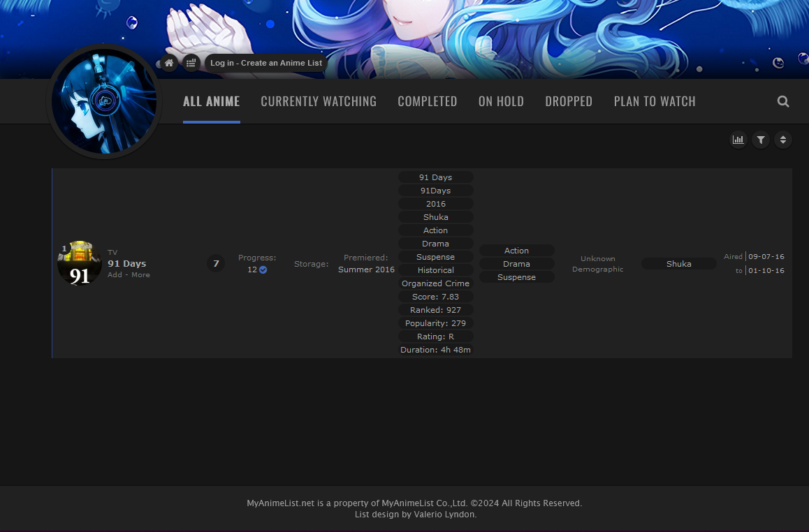This screenshot has width=809, height=532.
Task: Expand More details under 91 Days
Action: [140, 274]
